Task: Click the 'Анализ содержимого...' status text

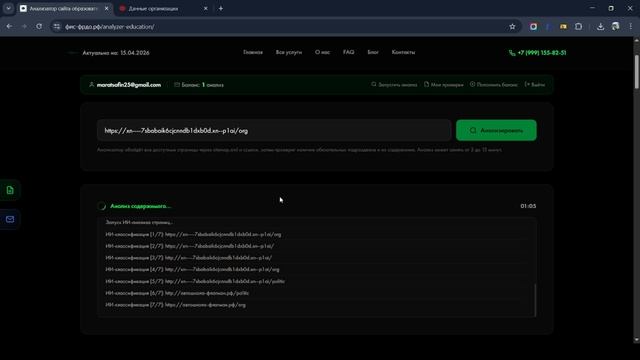Action: point(140,206)
